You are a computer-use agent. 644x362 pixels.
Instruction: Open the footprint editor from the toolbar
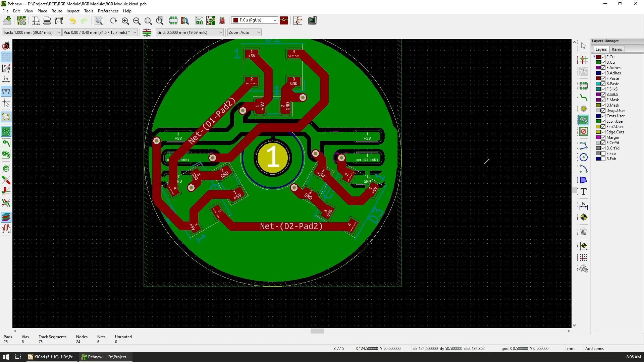[298, 20]
